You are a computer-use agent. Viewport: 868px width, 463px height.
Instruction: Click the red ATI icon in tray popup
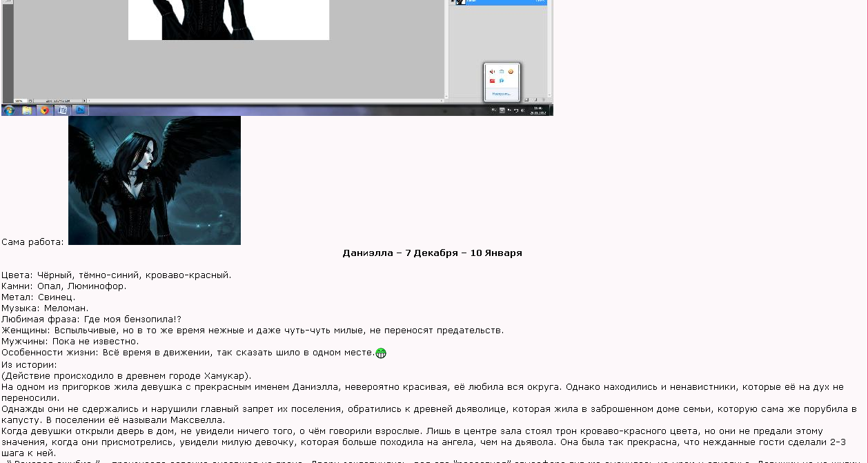(x=492, y=81)
